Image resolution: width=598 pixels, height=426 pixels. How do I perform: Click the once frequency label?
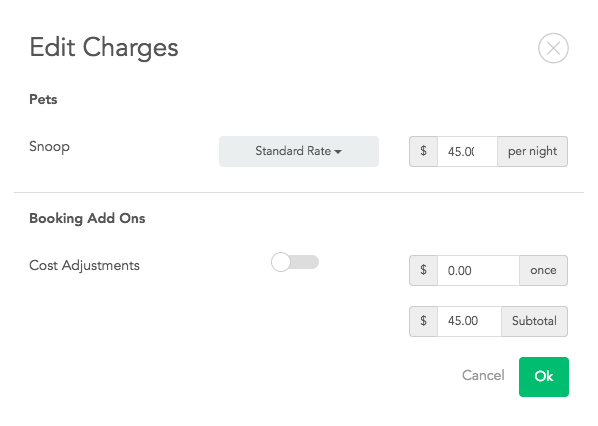(543, 270)
